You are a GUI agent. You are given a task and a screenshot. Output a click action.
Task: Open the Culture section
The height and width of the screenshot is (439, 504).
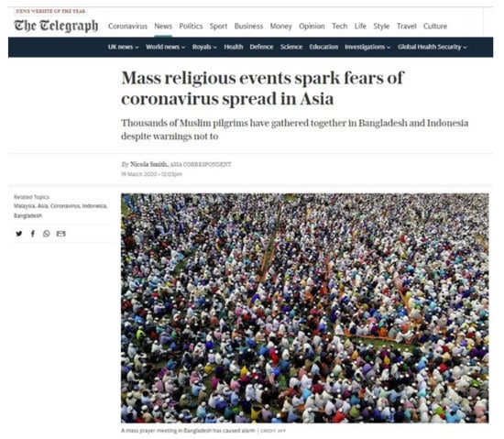[x=435, y=26]
